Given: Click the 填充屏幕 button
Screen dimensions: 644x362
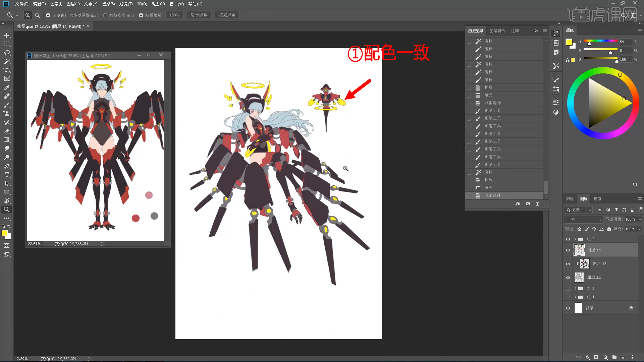Looking at the screenshot, I should point(227,15).
